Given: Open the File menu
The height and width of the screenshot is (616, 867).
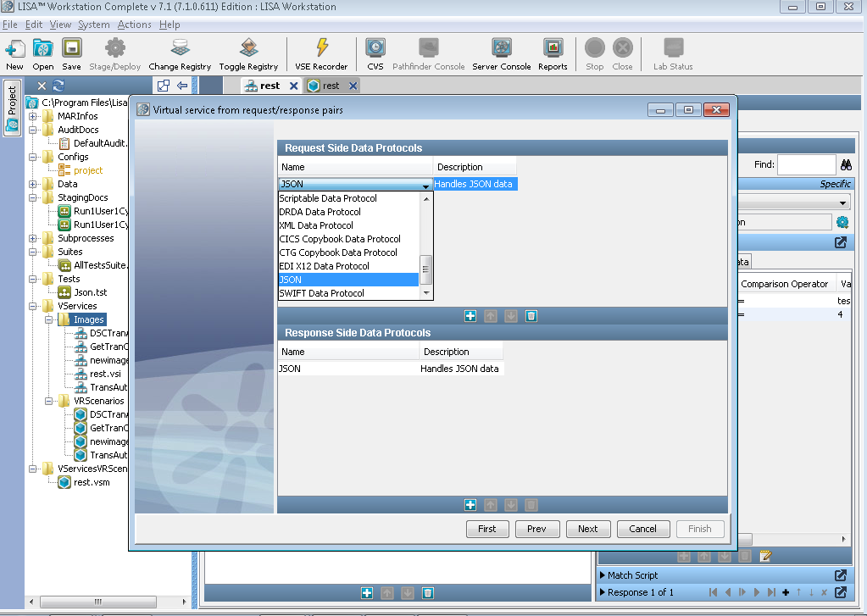Looking at the screenshot, I should (x=10, y=25).
